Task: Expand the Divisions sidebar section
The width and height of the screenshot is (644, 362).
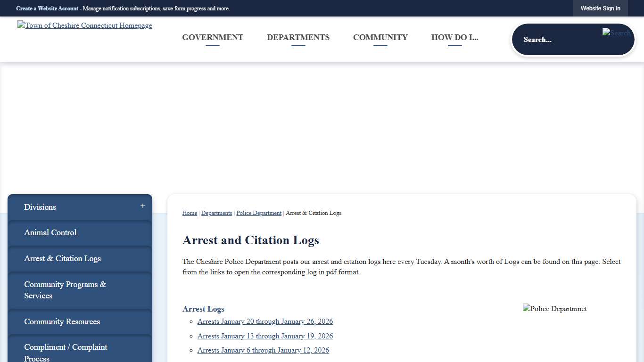Action: coord(142,206)
